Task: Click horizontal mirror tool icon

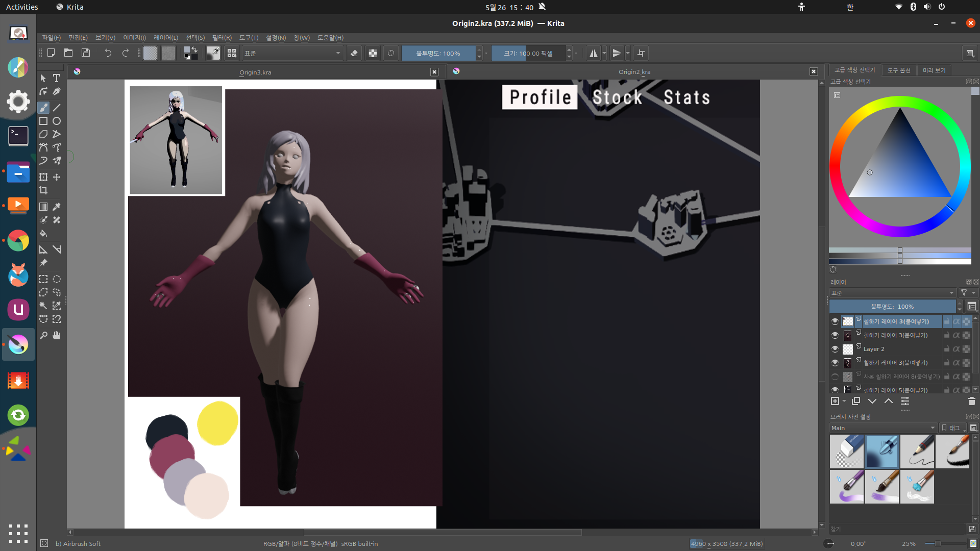Action: pos(593,53)
